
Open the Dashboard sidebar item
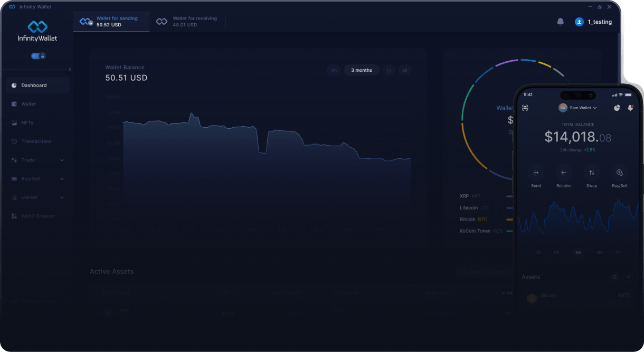click(37, 85)
